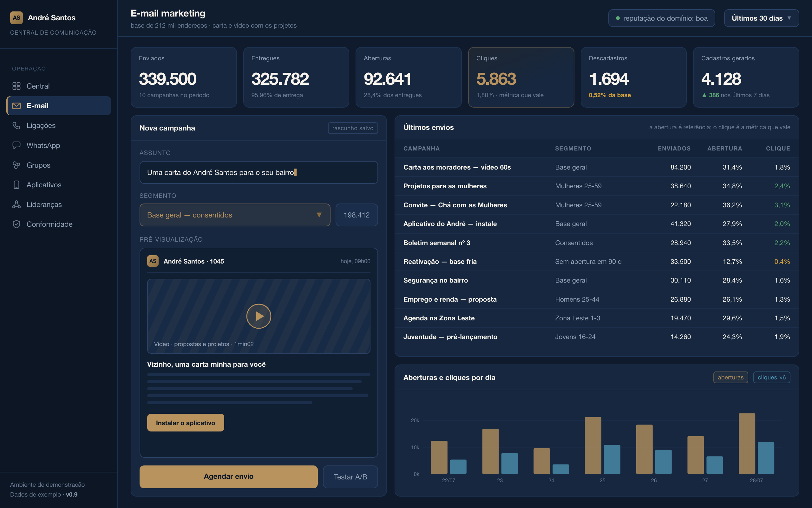Click the AS avatar in email preview
The height and width of the screenshot is (508, 812).
pos(153,261)
